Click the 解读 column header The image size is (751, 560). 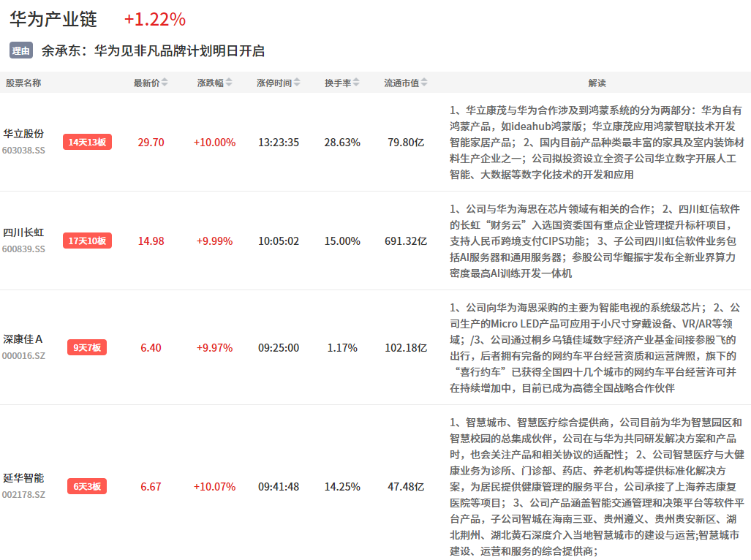click(x=597, y=83)
